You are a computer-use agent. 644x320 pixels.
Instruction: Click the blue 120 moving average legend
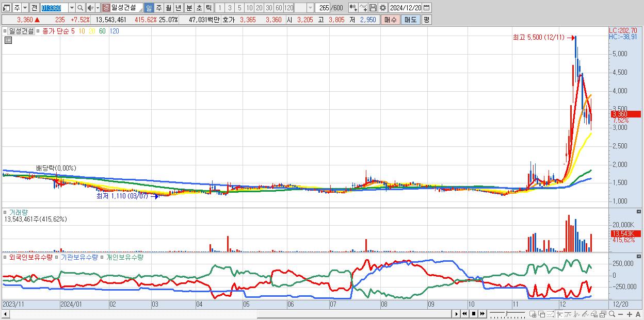tap(114, 31)
